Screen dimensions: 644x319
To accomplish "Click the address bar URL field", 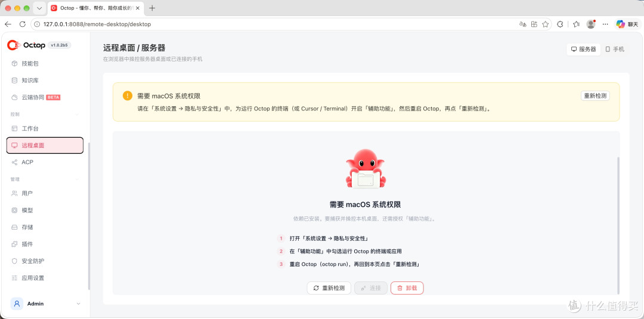I will click(x=291, y=24).
